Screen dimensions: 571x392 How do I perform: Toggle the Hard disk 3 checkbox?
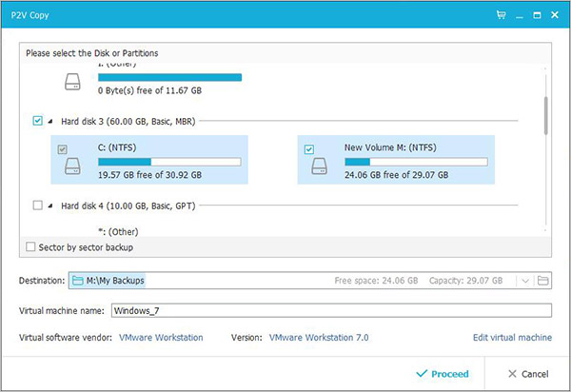37,121
